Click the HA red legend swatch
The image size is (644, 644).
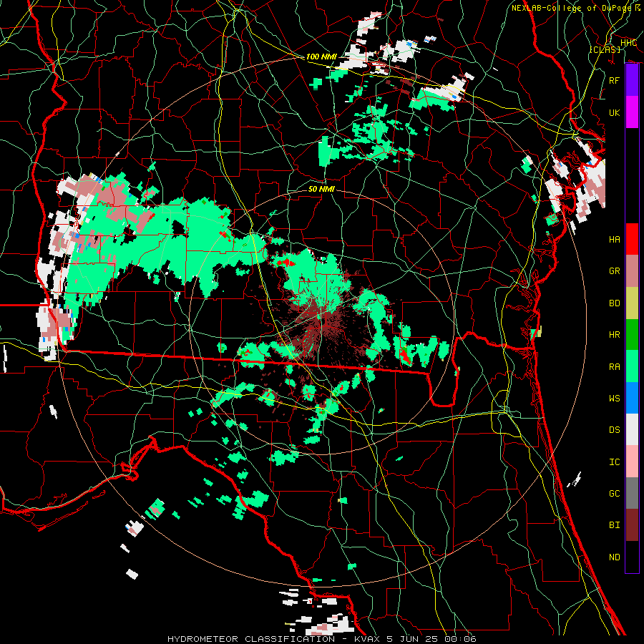click(x=632, y=239)
